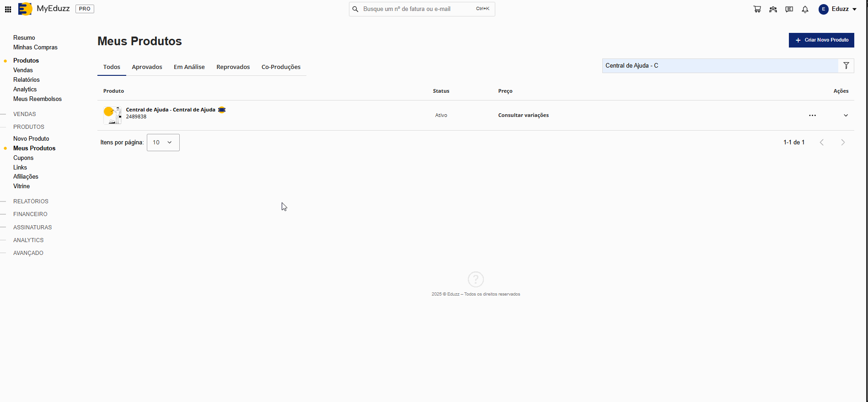Open the apps grid launcher icon
868x402 pixels.
click(x=8, y=9)
